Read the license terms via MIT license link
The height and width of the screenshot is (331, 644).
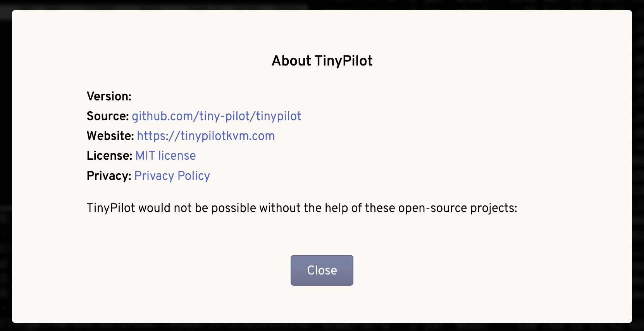165,156
